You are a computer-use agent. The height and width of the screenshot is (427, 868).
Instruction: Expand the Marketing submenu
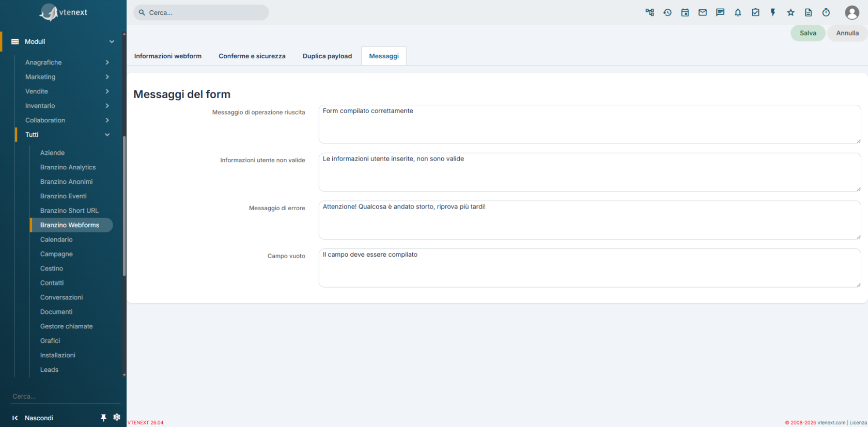click(107, 77)
